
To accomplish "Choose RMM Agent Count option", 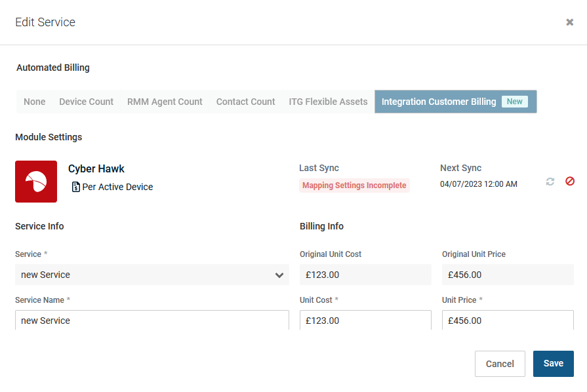I will tap(165, 102).
